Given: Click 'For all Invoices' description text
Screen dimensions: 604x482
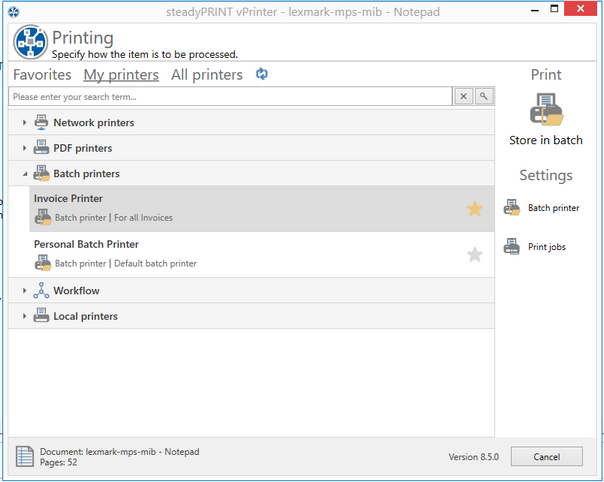Looking at the screenshot, I should click(143, 218).
